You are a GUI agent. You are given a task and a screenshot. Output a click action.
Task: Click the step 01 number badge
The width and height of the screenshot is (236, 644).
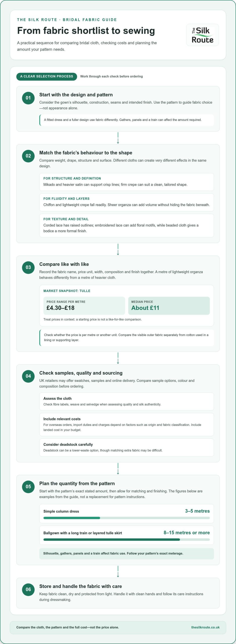point(28,98)
